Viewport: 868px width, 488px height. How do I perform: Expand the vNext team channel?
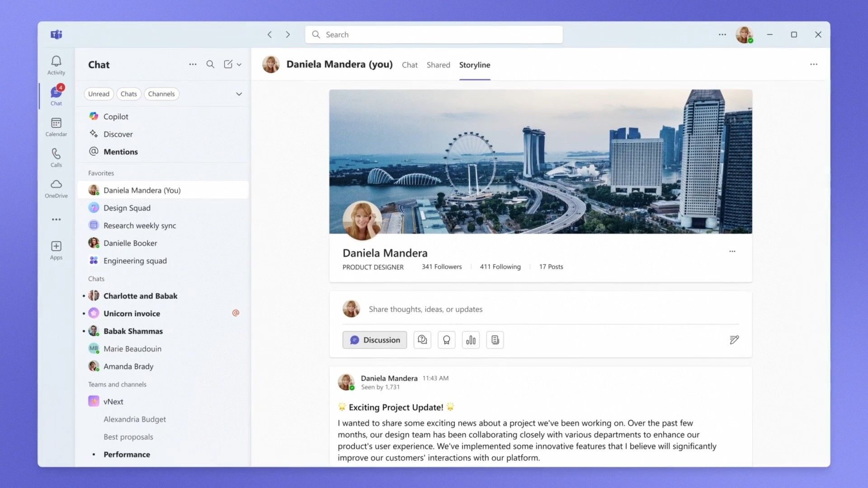[x=113, y=401]
